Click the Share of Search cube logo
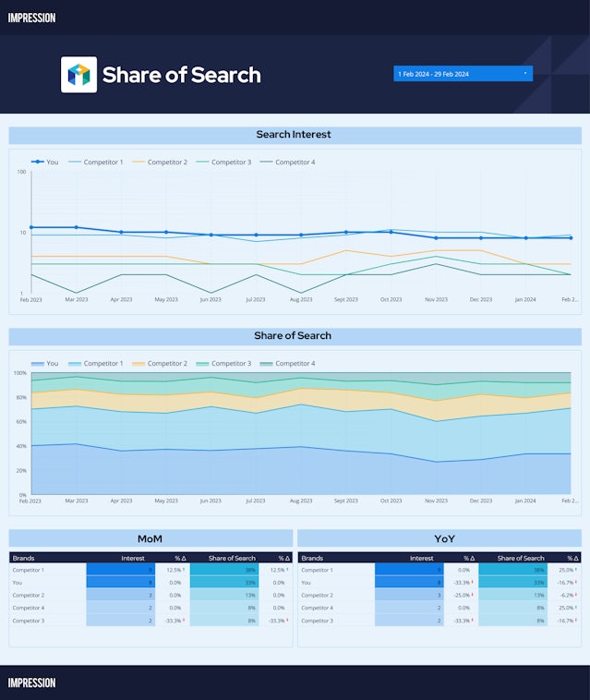 [x=78, y=75]
